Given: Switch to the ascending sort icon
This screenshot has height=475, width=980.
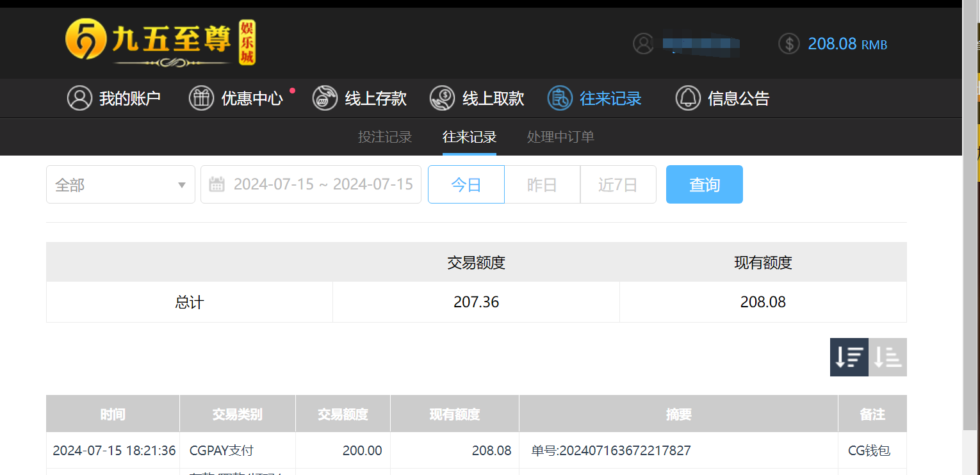Looking at the screenshot, I should click(x=887, y=357).
